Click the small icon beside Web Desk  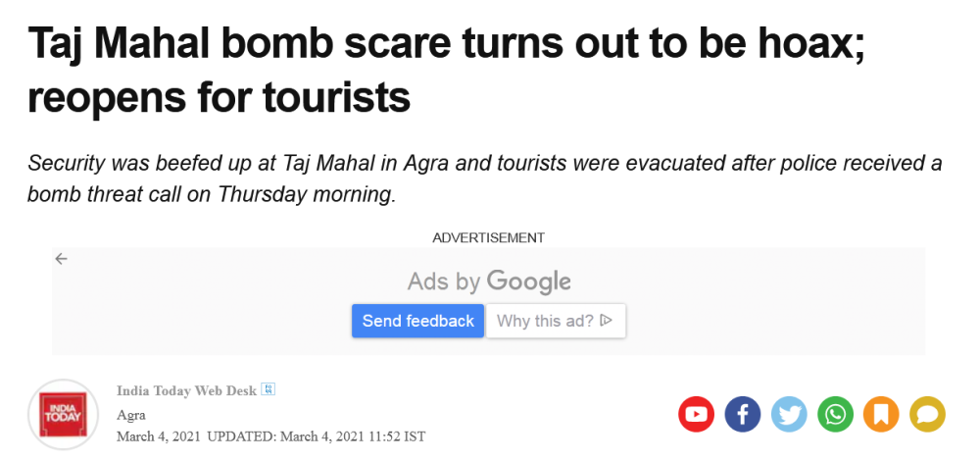tap(268, 390)
